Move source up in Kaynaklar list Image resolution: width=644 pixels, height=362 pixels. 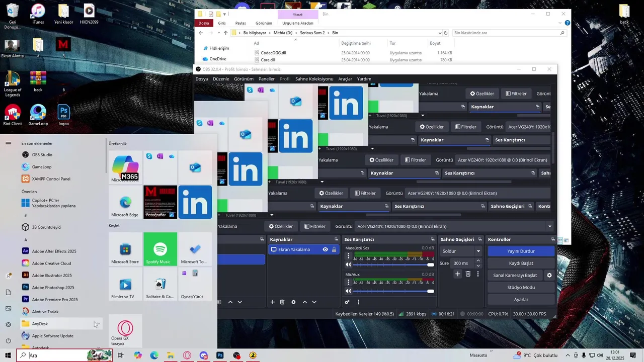pos(305,302)
